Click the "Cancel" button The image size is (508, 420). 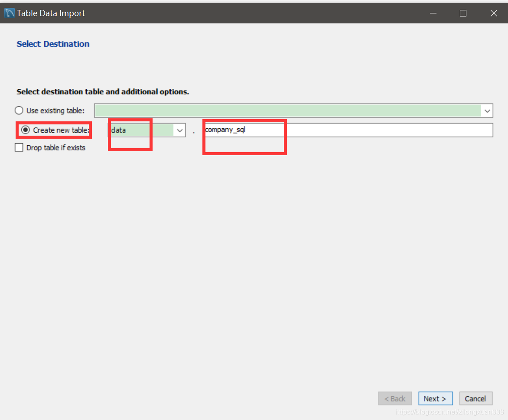pos(475,398)
